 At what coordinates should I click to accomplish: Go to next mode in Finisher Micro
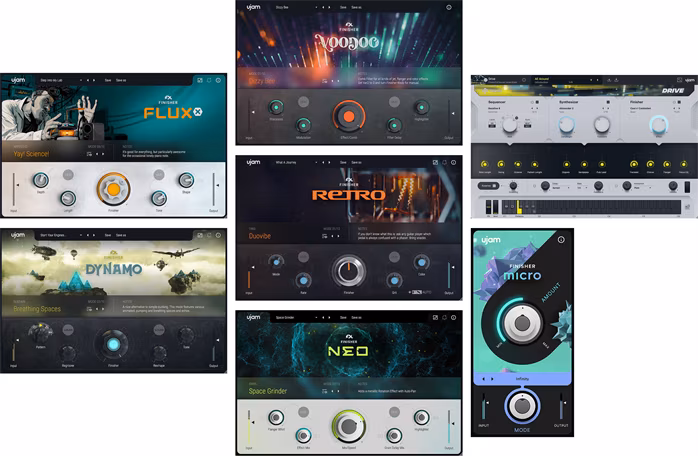click(492, 379)
